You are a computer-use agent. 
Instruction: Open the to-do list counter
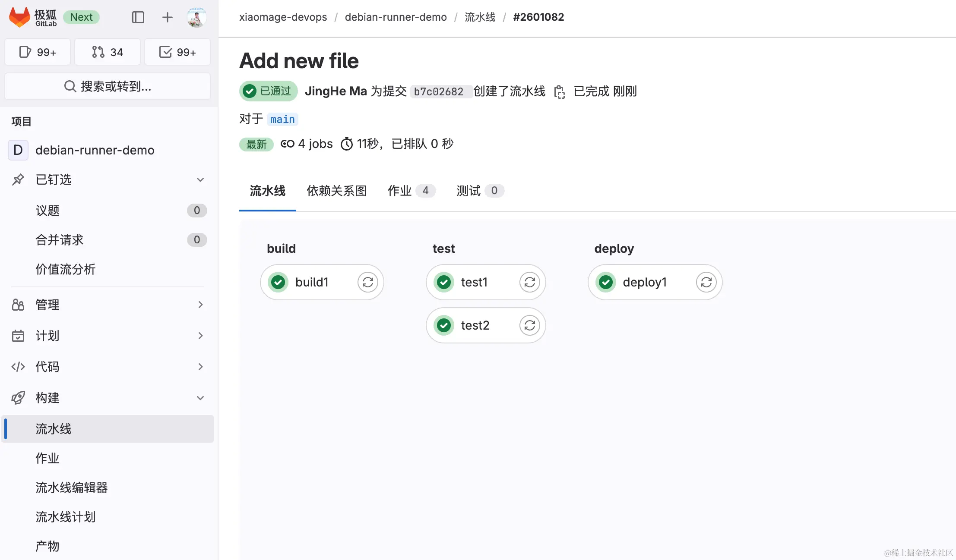(x=177, y=52)
